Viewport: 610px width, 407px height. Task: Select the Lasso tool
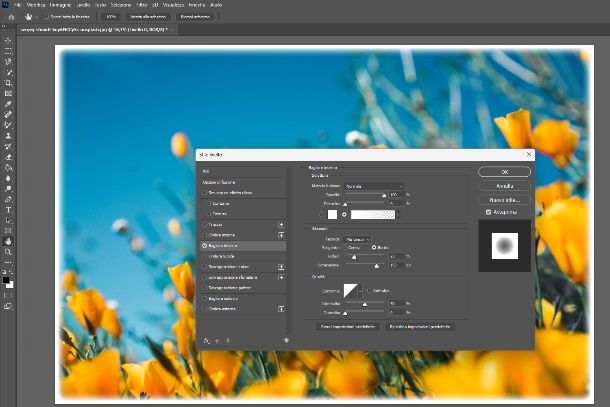point(8,61)
